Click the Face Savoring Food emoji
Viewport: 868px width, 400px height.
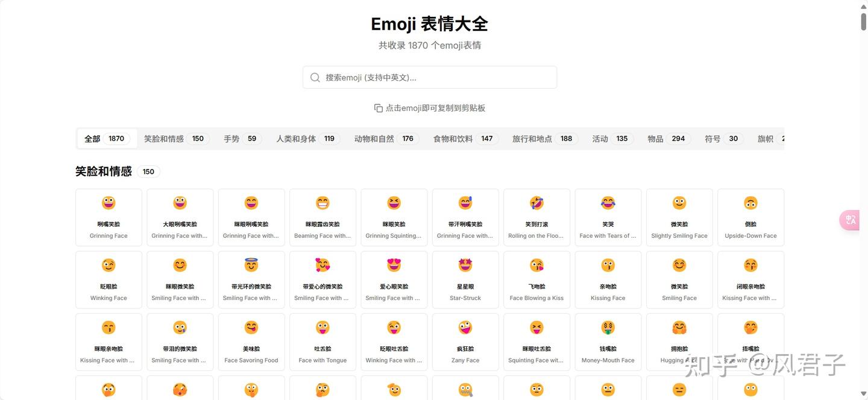click(251, 341)
